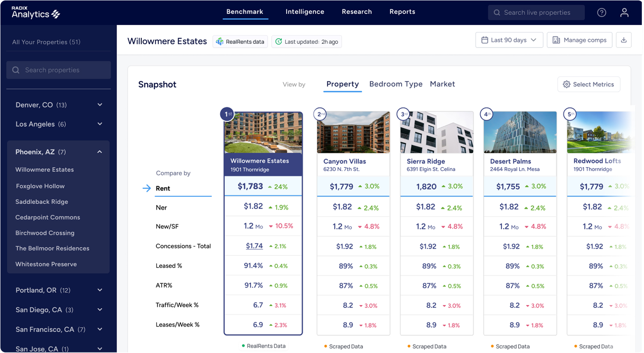
Task: Click the Select Metrics button
Action: [589, 84]
